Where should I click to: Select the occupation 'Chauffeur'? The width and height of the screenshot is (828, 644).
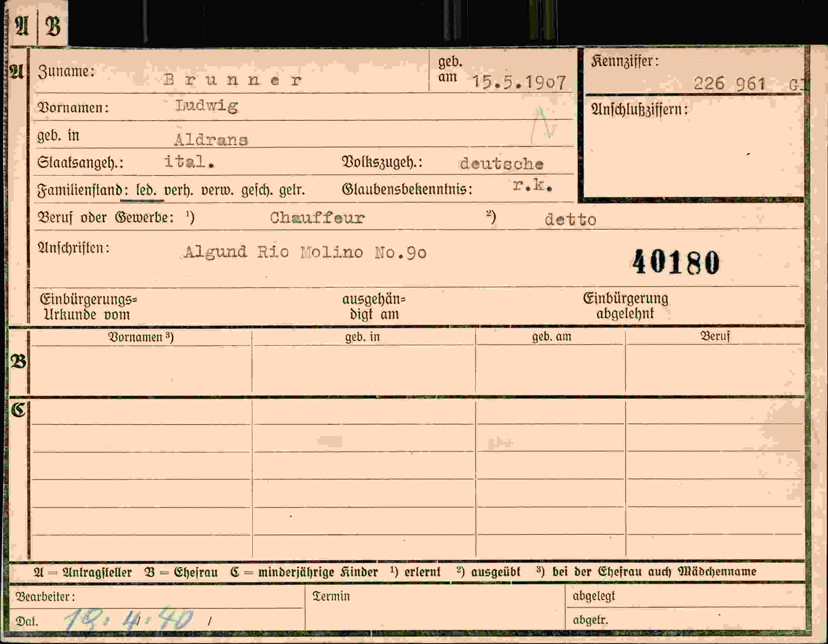click(317, 218)
